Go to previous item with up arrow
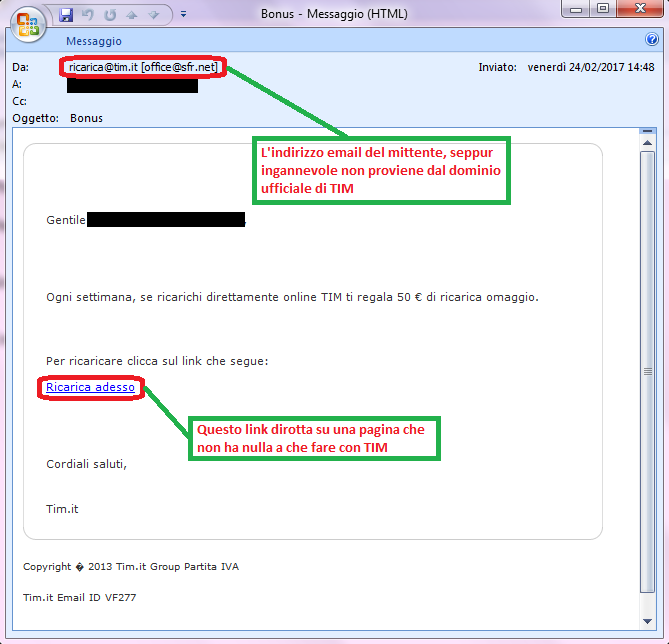 point(132,15)
